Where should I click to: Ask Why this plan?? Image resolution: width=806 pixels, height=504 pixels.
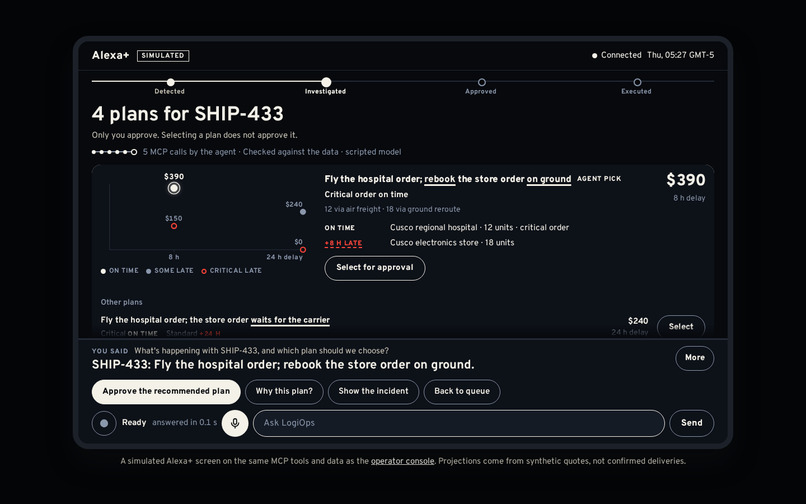coord(284,391)
